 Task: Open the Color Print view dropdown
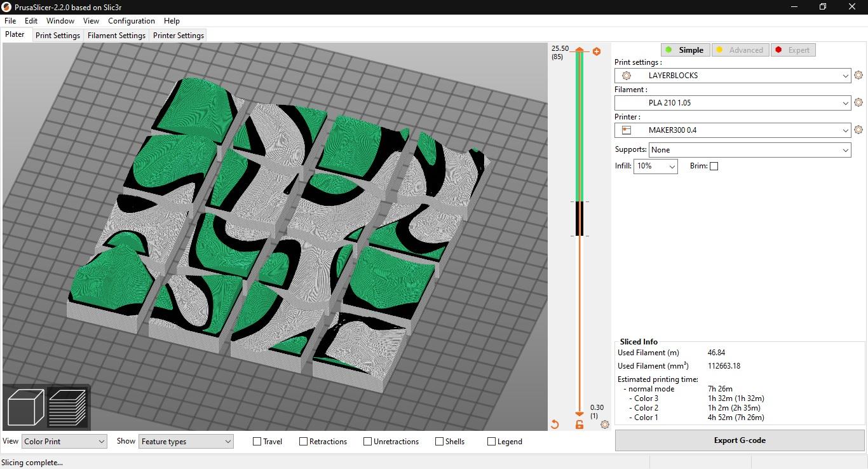(x=64, y=442)
